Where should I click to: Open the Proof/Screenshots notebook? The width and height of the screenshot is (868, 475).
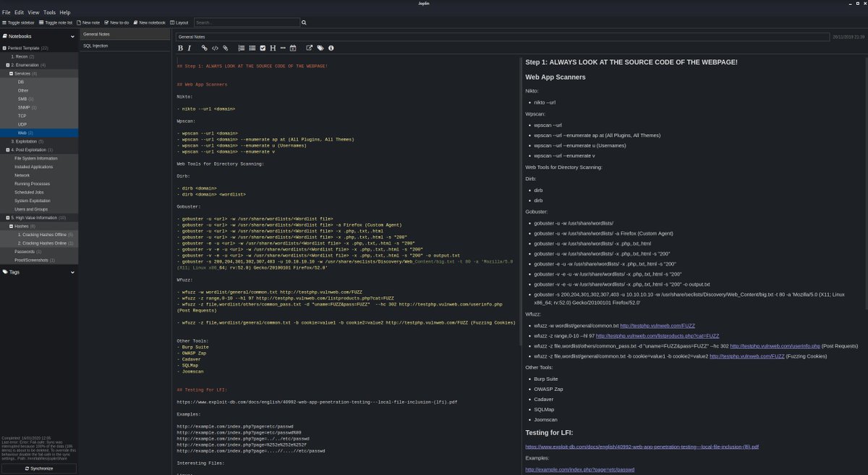pos(39,259)
